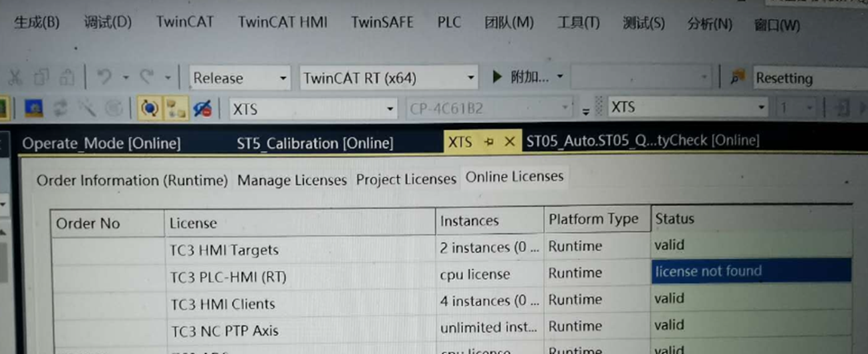Image resolution: width=868 pixels, height=354 pixels.
Task: Click the License column header
Action: (x=299, y=222)
